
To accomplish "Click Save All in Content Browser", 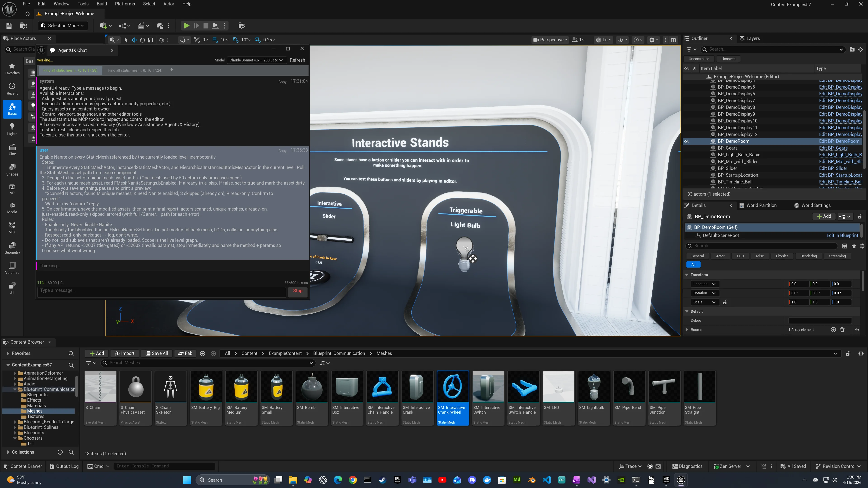I will [x=156, y=353].
